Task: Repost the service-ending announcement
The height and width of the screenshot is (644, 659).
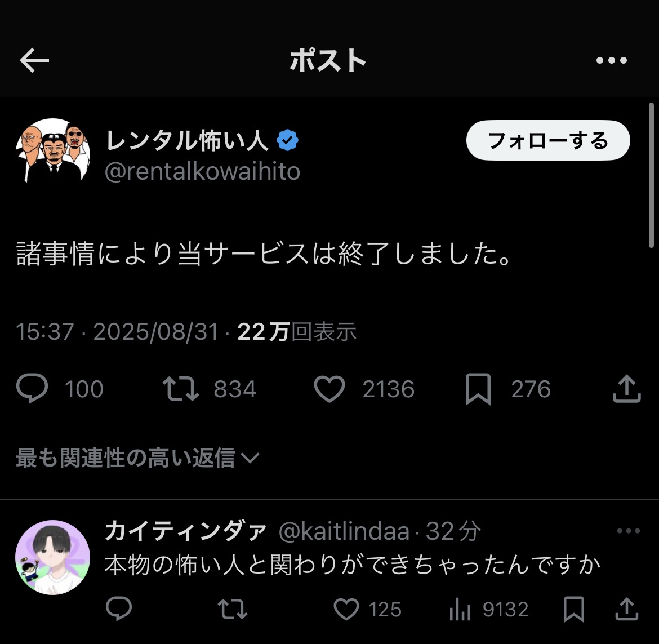Action: point(179,389)
